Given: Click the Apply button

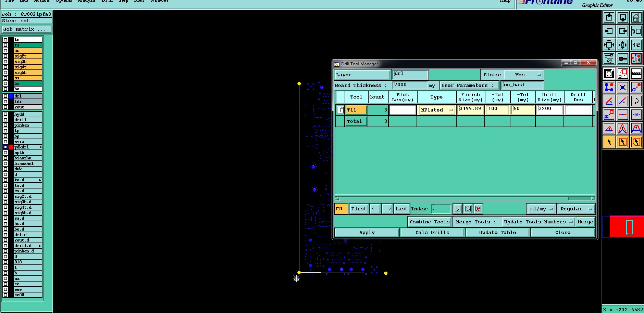Looking at the screenshot, I should (367, 233).
